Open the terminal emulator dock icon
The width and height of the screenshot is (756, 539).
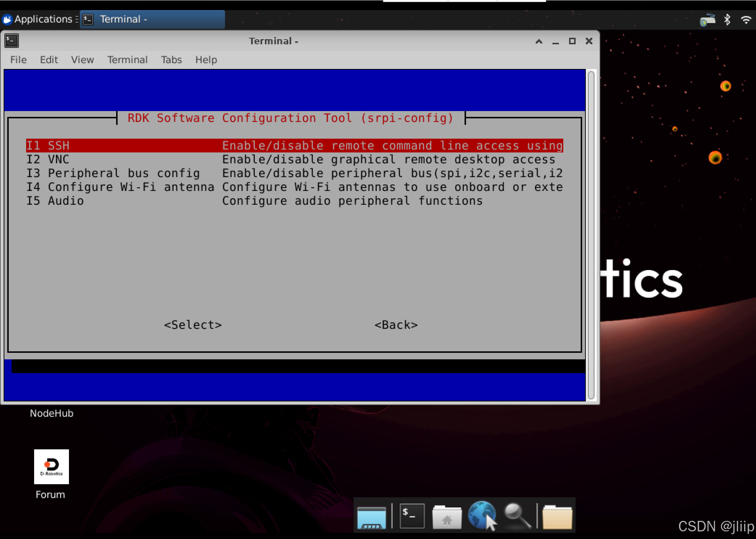[x=412, y=516]
